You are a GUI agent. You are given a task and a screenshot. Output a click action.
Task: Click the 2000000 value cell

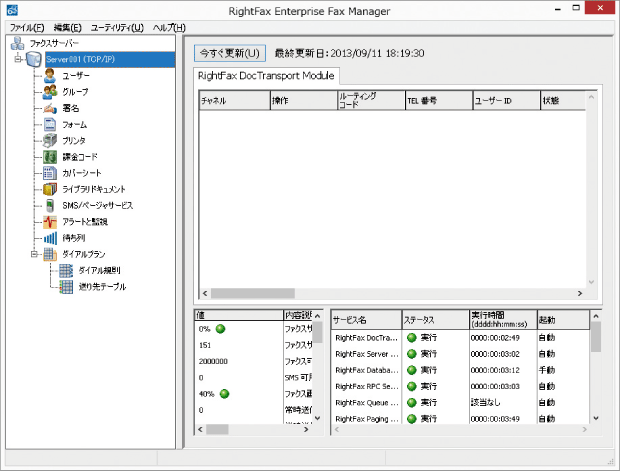213,361
